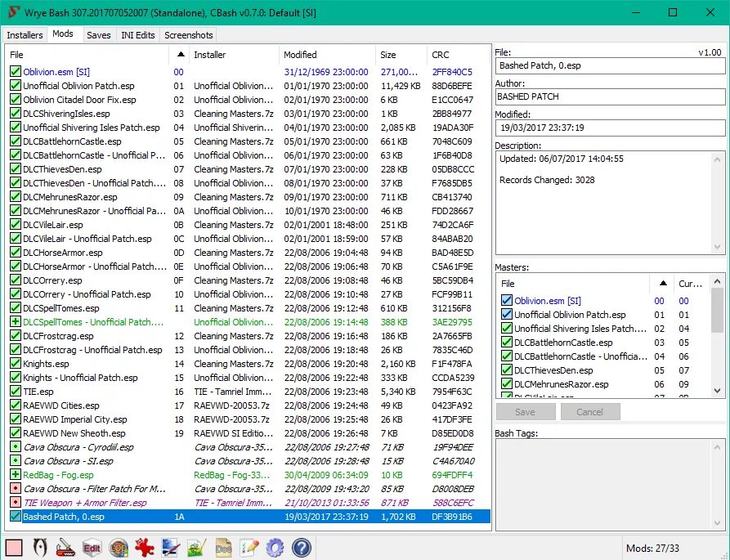Sort mods by the Modified column header
The height and width of the screenshot is (560, 730).
(327, 55)
